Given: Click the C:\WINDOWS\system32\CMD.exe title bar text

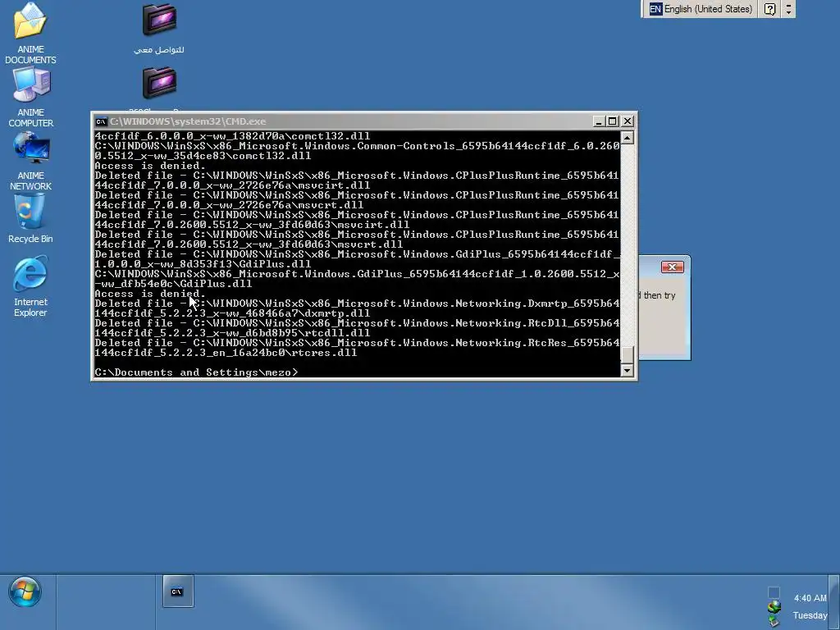Looking at the screenshot, I should pyautogui.click(x=188, y=121).
